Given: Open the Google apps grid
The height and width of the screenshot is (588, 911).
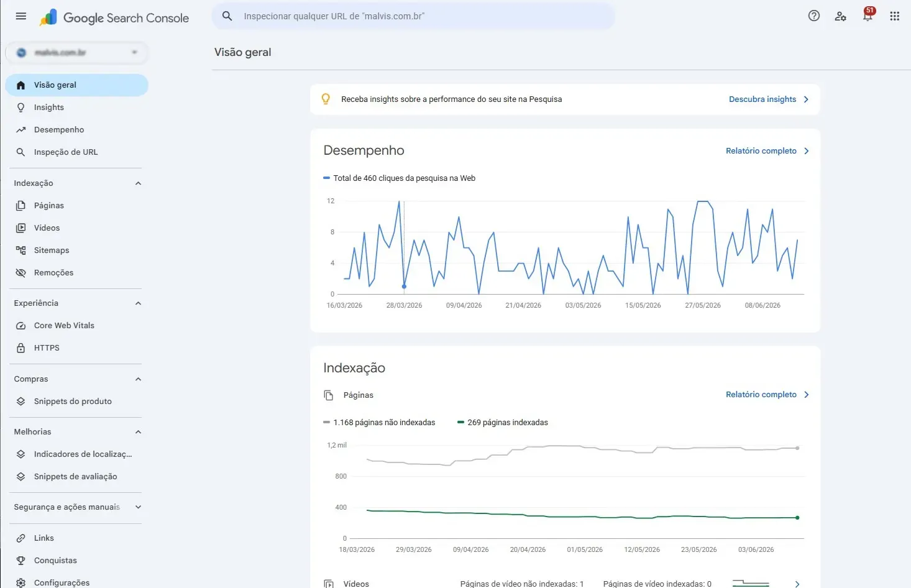Looking at the screenshot, I should (895, 16).
